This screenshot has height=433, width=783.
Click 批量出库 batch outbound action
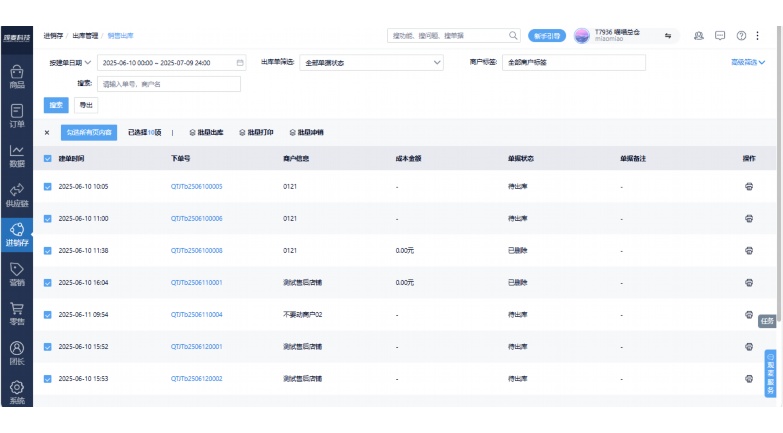[206, 132]
